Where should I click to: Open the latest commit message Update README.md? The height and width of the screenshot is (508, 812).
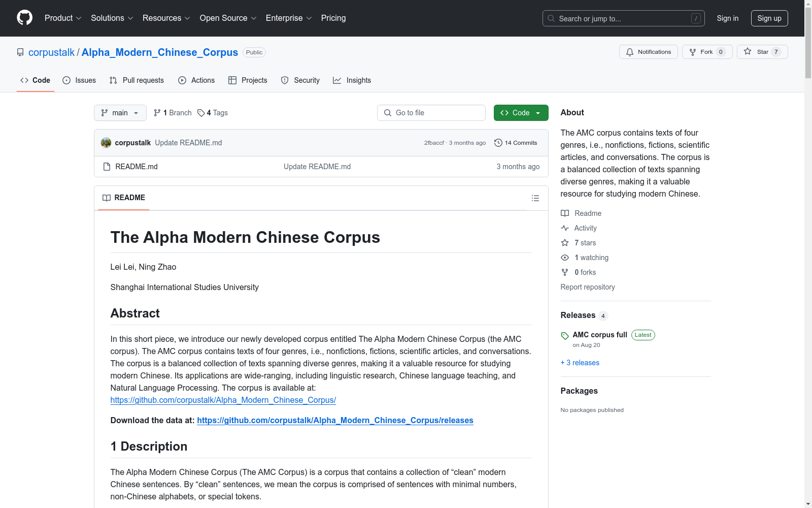point(188,143)
